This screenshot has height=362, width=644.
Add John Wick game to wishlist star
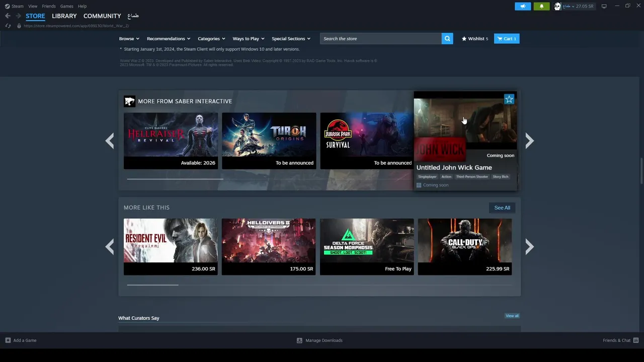[x=509, y=99]
